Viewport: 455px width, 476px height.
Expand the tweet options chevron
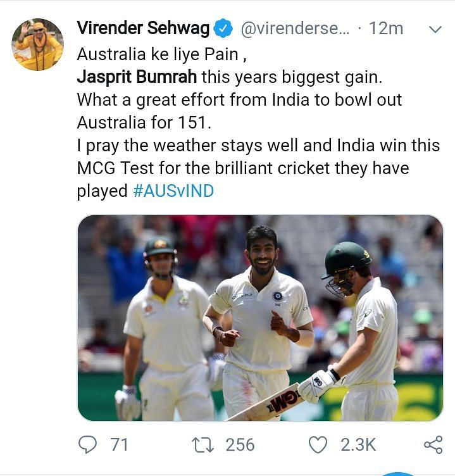coord(436,29)
